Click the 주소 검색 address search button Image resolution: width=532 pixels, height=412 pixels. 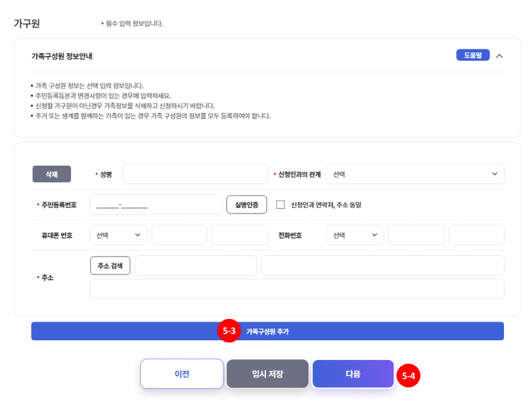pyautogui.click(x=110, y=266)
